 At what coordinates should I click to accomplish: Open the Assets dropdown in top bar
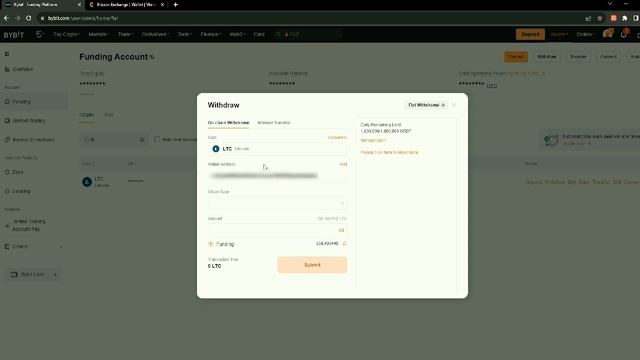click(x=559, y=34)
